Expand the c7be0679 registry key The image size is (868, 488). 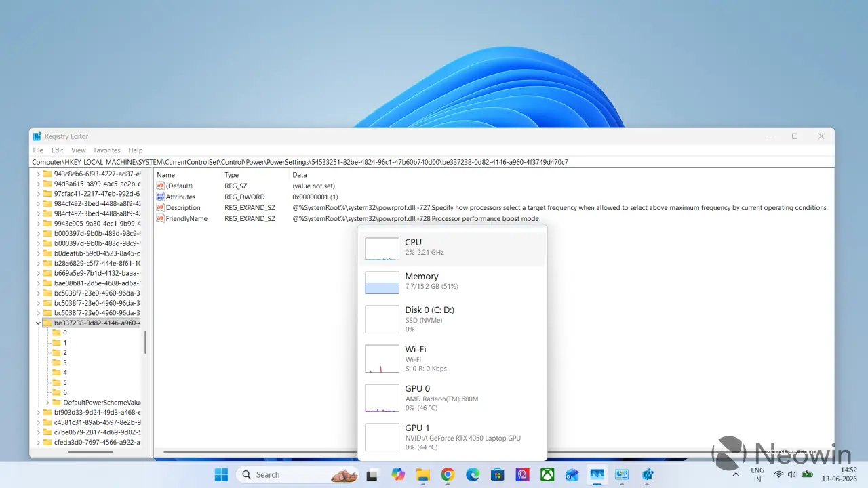click(39, 432)
